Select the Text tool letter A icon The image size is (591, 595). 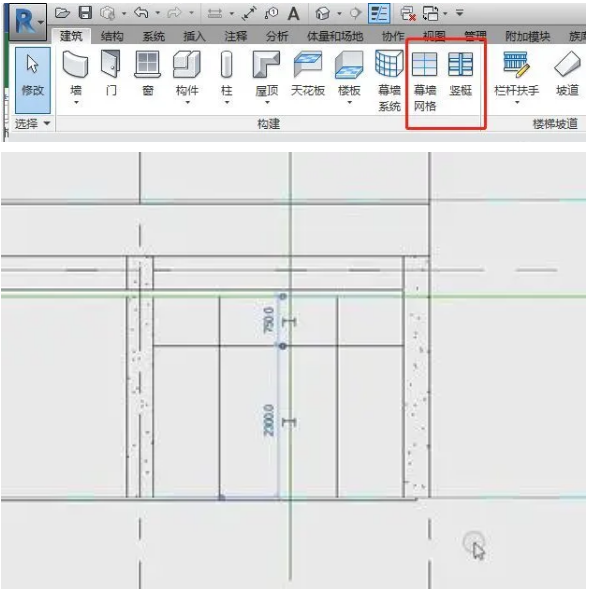click(293, 14)
